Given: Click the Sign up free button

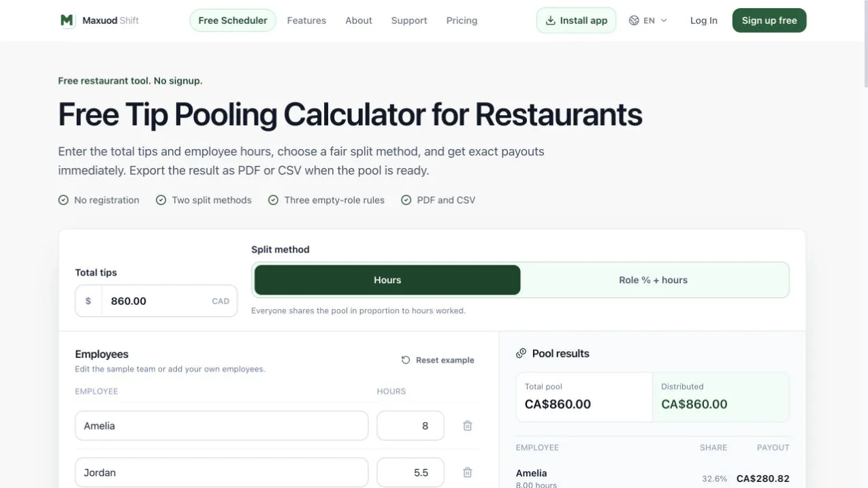Looking at the screenshot, I should [769, 20].
